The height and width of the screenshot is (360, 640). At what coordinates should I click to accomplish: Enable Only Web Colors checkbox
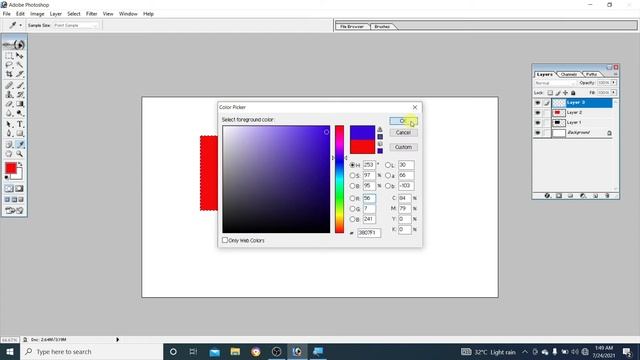[x=225, y=240]
